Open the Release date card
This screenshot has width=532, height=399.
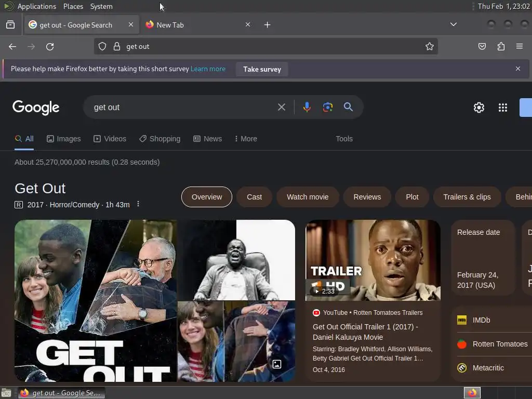[483, 258]
